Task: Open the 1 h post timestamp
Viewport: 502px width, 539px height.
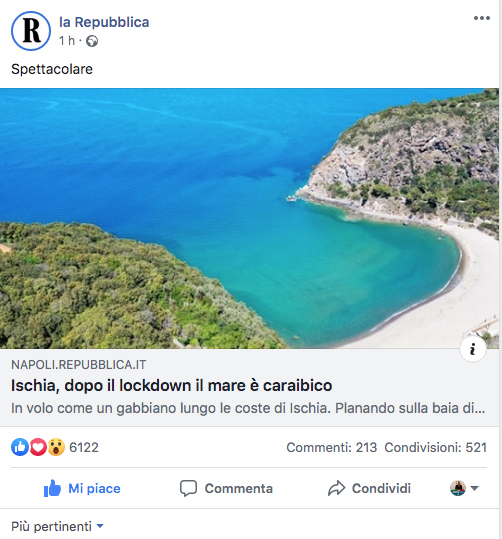Action: coord(67,41)
